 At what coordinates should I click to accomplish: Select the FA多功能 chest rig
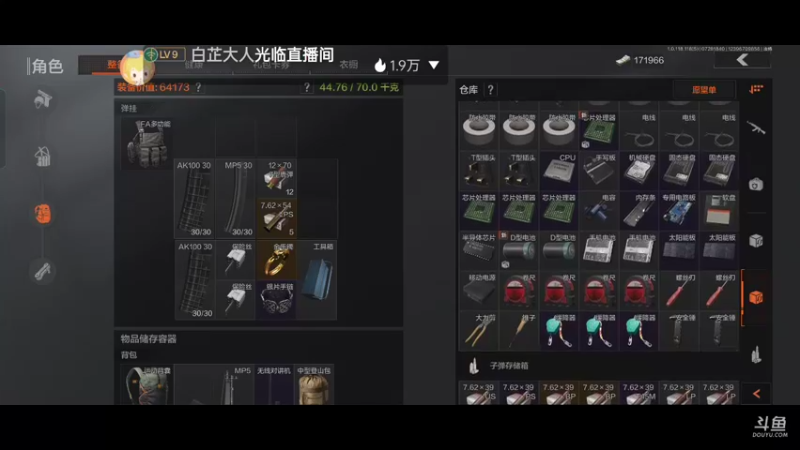[147, 143]
